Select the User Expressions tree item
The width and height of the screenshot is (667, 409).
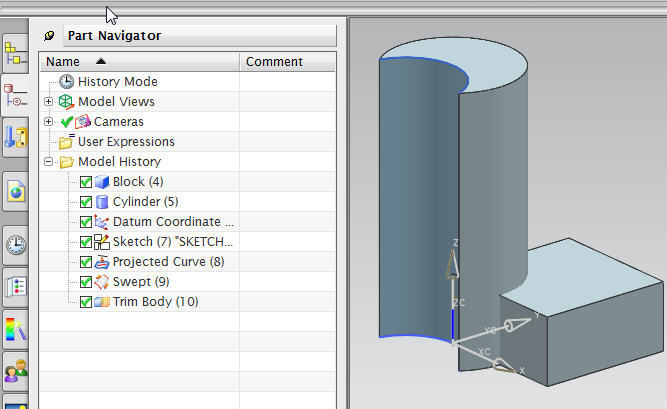point(126,142)
